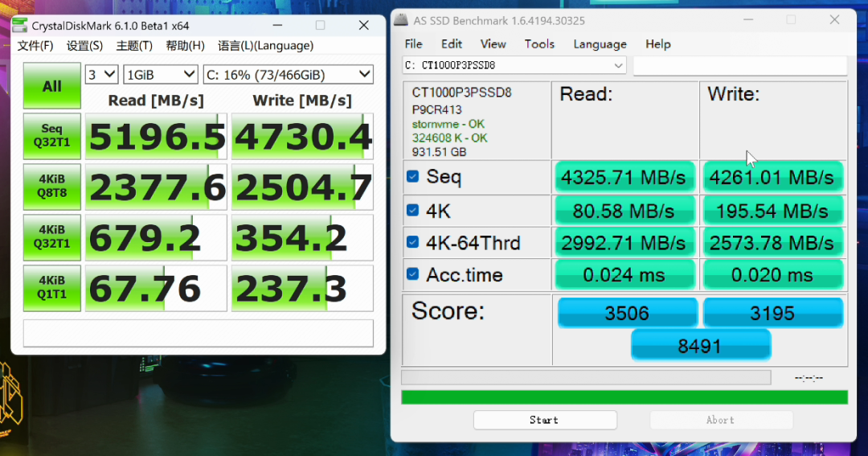Click the 4KiB Q8T8 read value 2377.6
868x456 pixels.
tap(156, 187)
